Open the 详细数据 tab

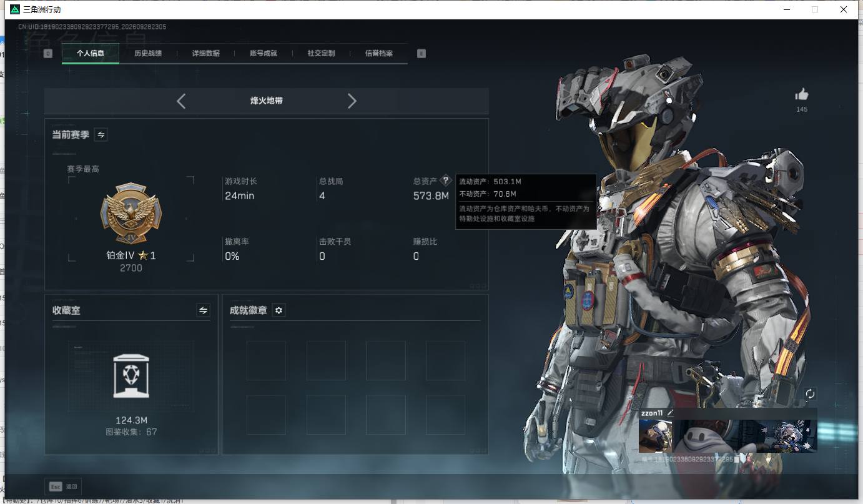point(206,53)
